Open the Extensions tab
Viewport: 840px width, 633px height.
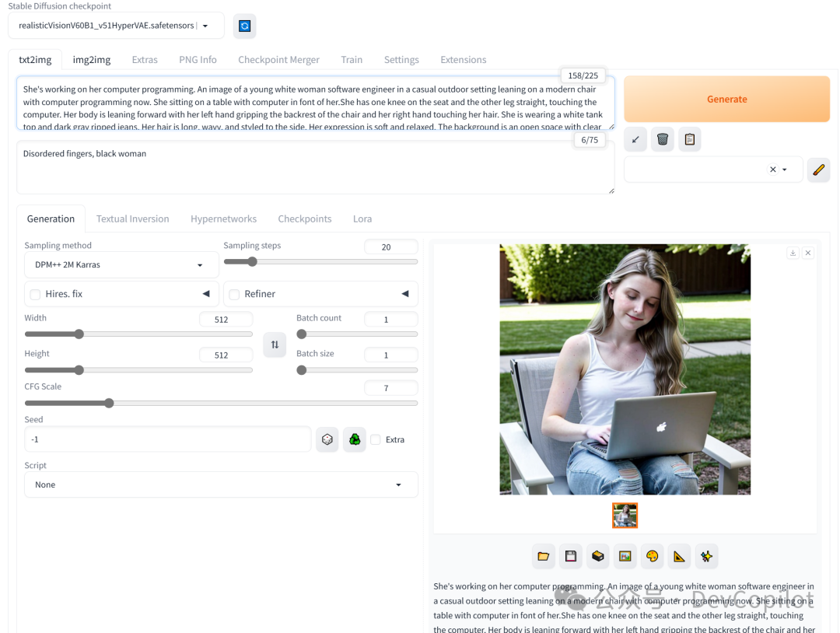pos(464,59)
